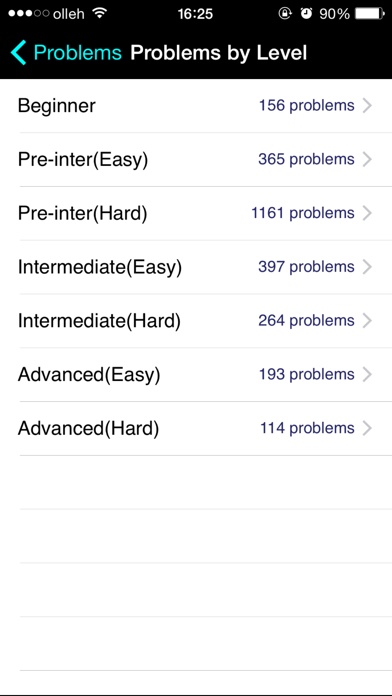Tap the cyan back arrow icon
Screen dimensions: 392x696
[19, 53]
